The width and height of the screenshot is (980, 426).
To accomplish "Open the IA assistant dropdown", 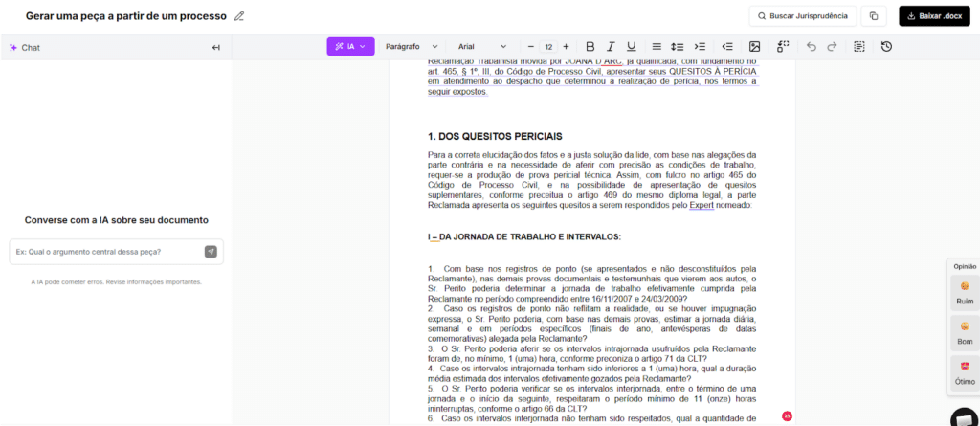I will (x=350, y=46).
